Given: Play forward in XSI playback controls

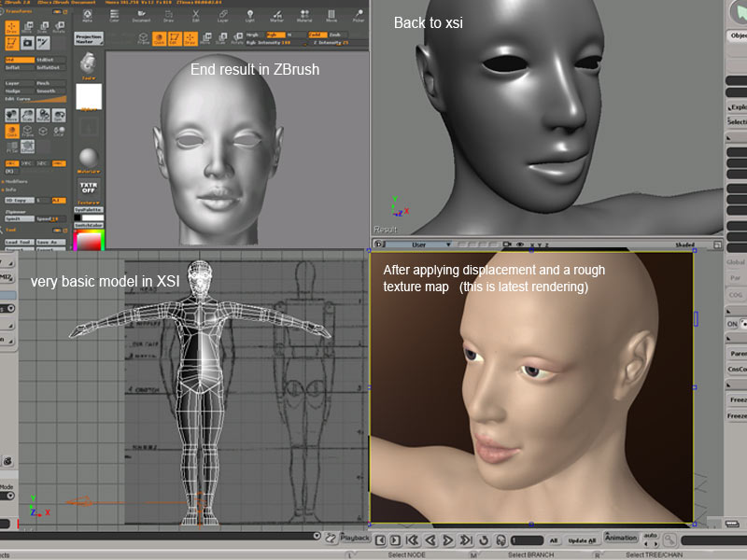Looking at the screenshot, I should (447, 540).
